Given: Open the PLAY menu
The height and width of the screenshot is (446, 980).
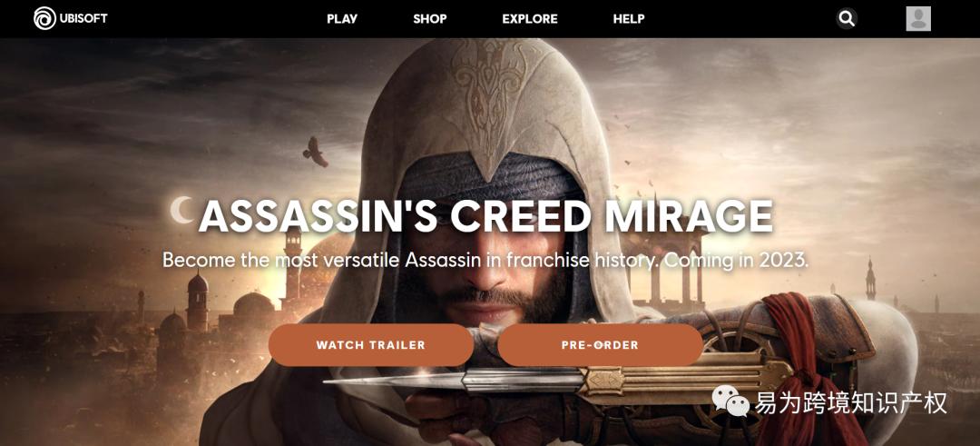Looking at the screenshot, I should click(x=342, y=19).
